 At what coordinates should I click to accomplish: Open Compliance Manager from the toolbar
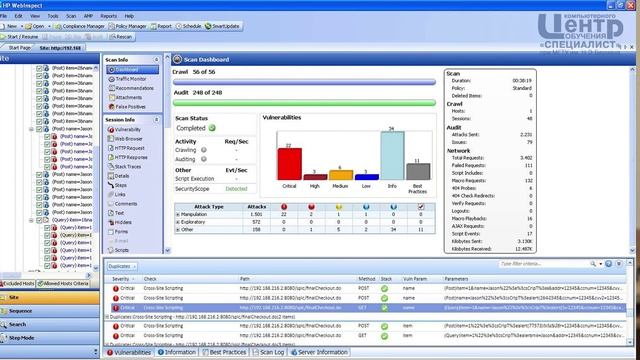pyautogui.click(x=80, y=26)
